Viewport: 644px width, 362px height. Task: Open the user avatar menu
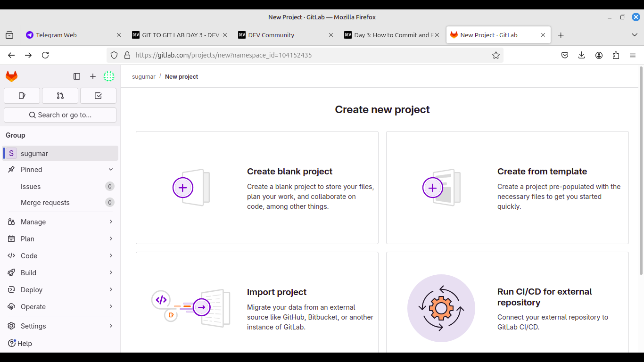pos(109,76)
